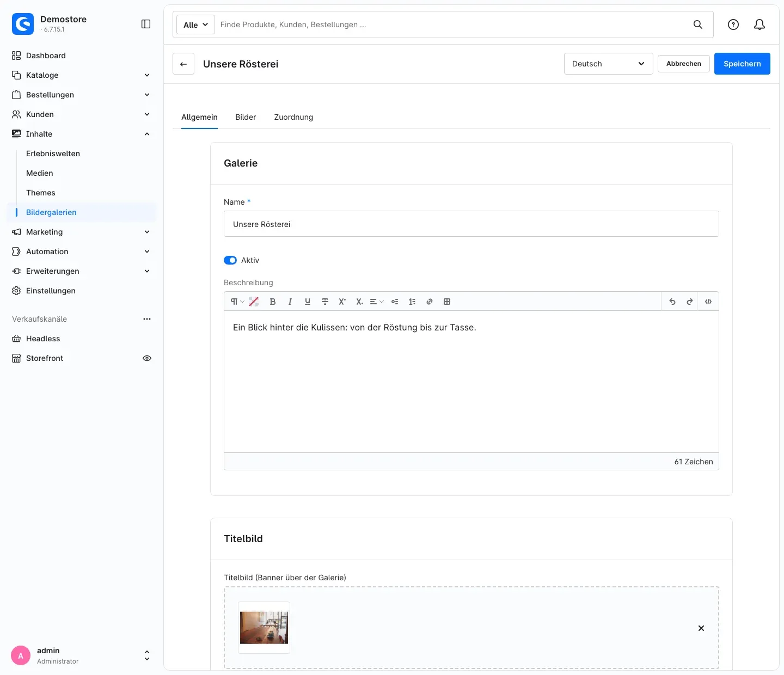Viewport: 784px width, 675px height.
Task: Expand the admin user menu
Action: 146,655
